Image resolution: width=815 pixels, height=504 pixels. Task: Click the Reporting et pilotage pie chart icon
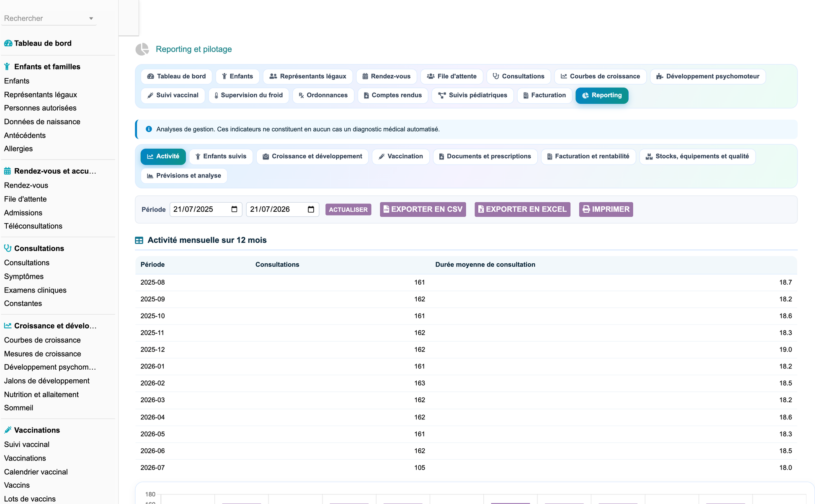coord(142,49)
